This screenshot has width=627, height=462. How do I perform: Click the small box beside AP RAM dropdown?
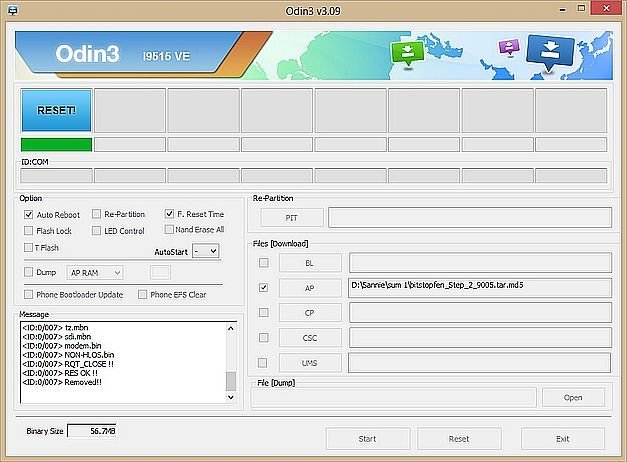(160, 272)
